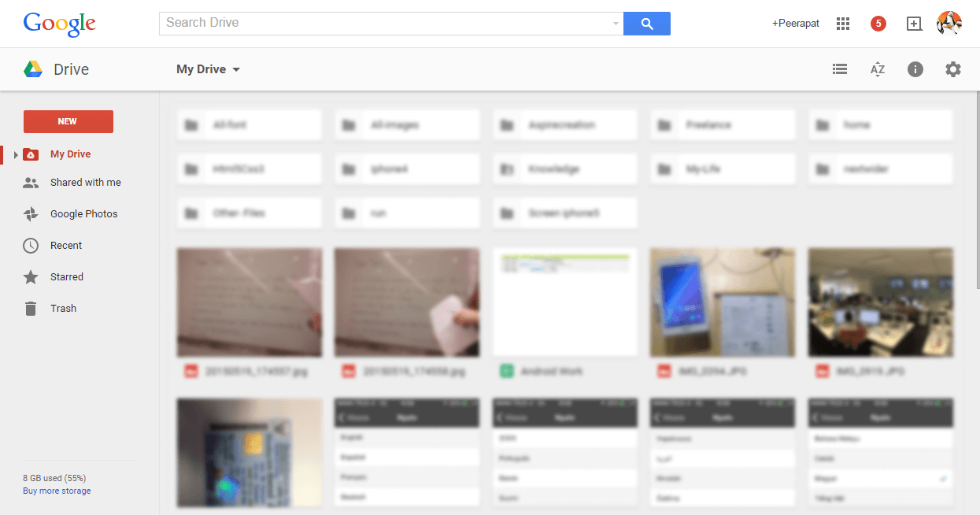Open the Trash folder

(63, 309)
